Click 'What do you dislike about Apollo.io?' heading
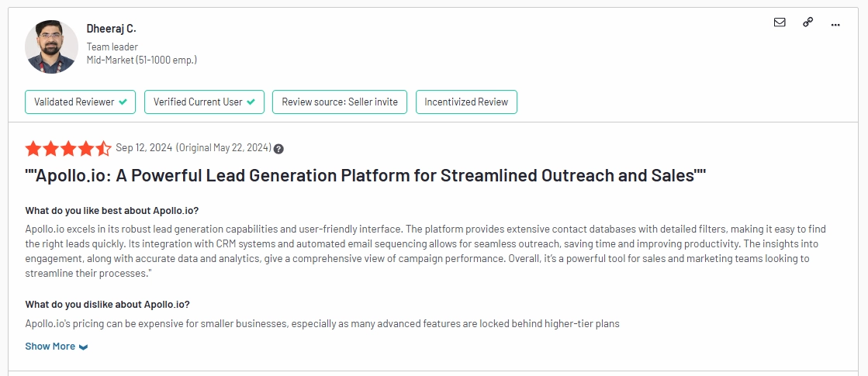This screenshot has height=376, width=868. [107, 304]
